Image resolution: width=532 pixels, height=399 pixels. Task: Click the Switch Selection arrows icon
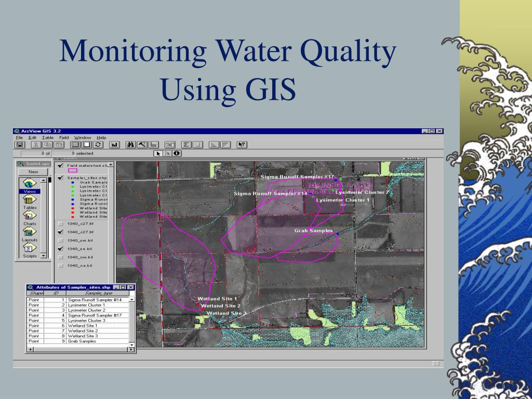pos(98,145)
